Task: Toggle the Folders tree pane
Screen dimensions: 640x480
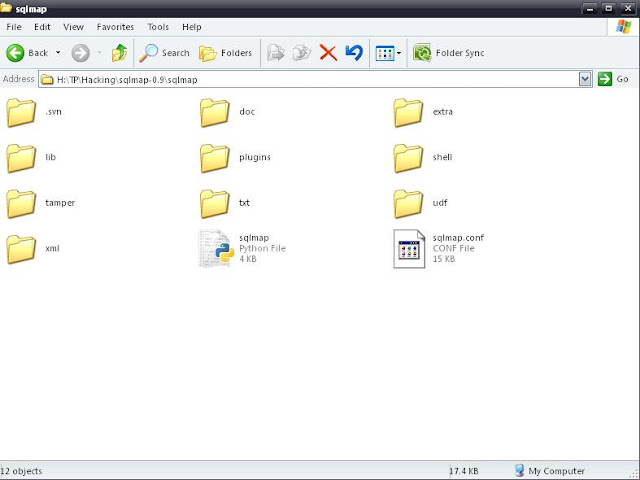Action: (x=225, y=53)
